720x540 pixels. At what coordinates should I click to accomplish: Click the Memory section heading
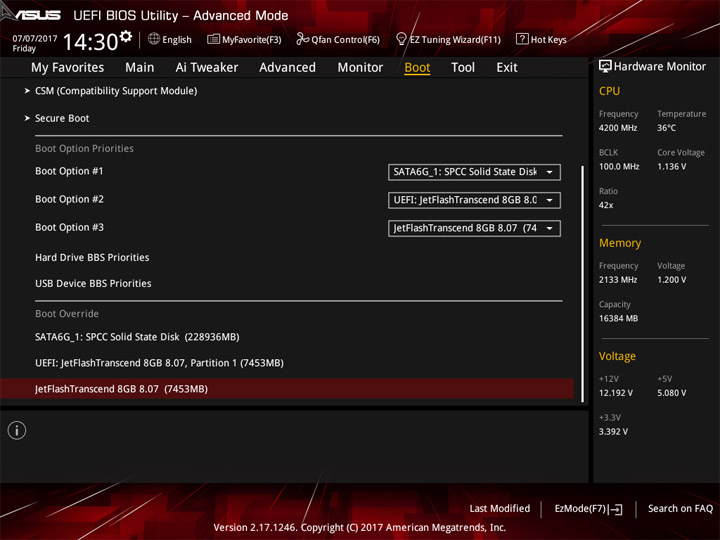tap(620, 243)
